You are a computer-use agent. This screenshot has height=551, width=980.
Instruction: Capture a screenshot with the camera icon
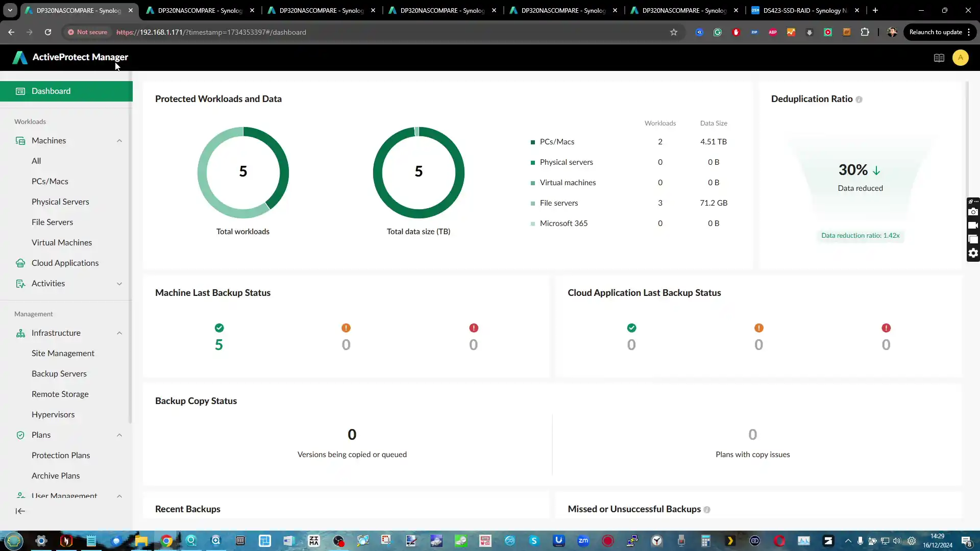coord(973,212)
